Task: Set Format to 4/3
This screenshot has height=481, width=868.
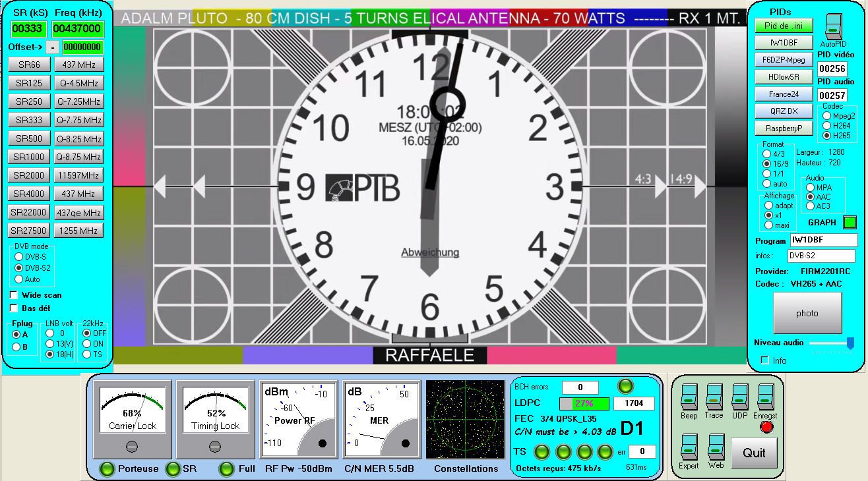Action: point(766,154)
